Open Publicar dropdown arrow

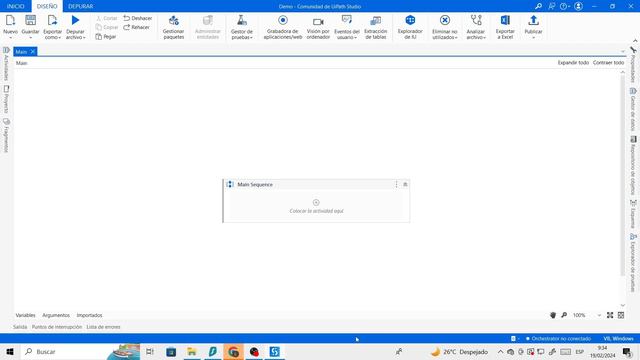coord(533,38)
